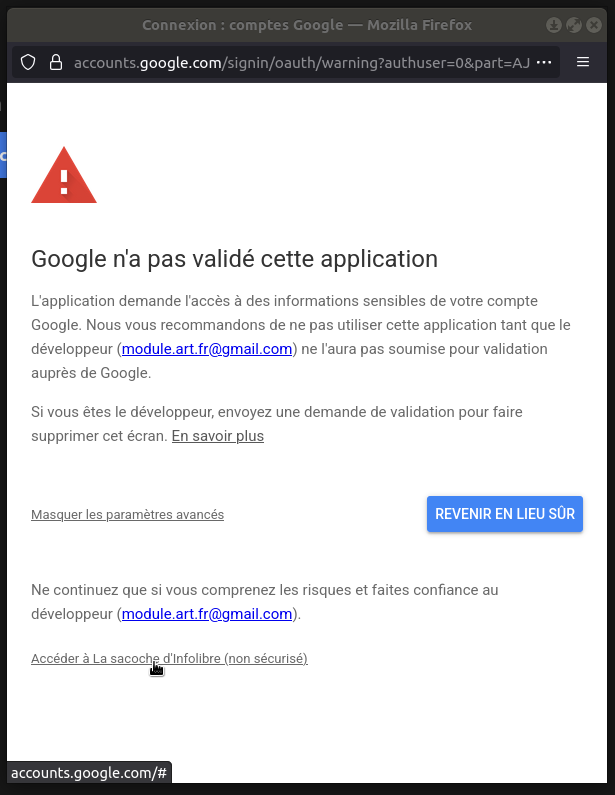Click the REVENIR EN LIEU SÛR button
Image resolution: width=615 pixels, height=795 pixels.
point(505,514)
